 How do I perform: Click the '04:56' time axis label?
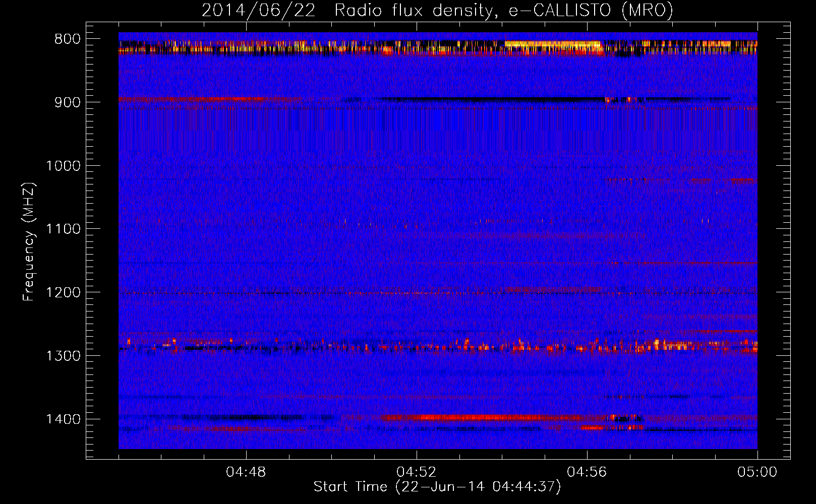[587, 472]
